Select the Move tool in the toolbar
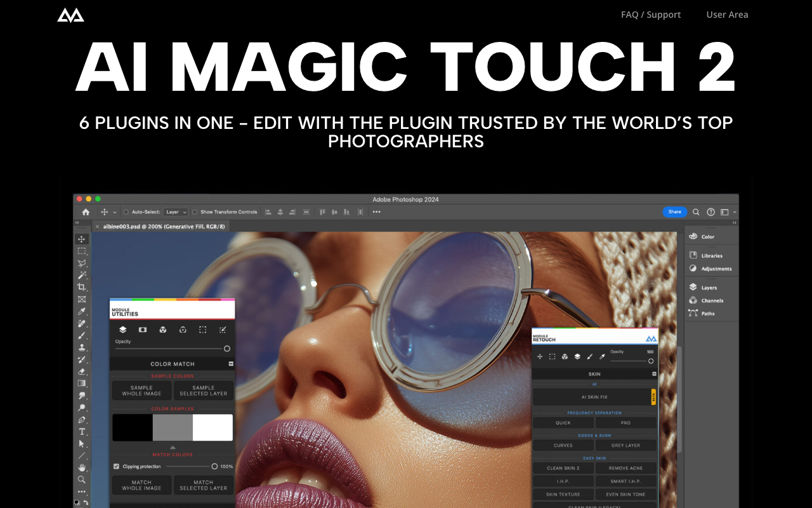The height and width of the screenshot is (508, 812). coord(82,239)
